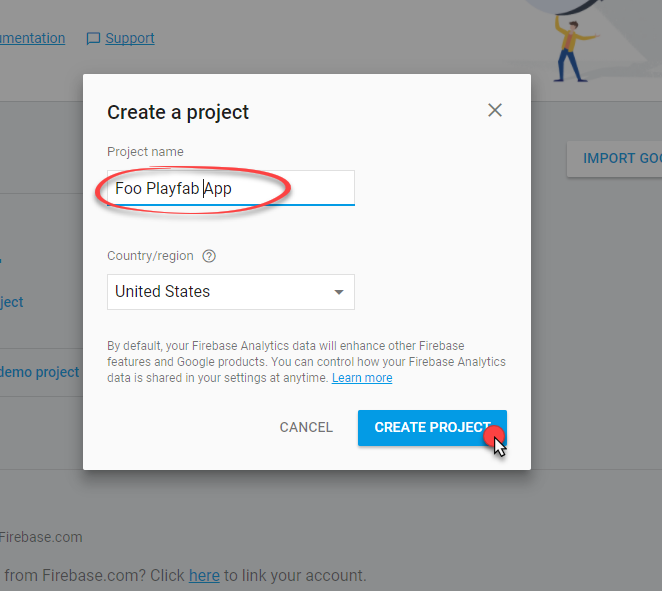
Task: Open the demo project link
Action: [x=39, y=372]
